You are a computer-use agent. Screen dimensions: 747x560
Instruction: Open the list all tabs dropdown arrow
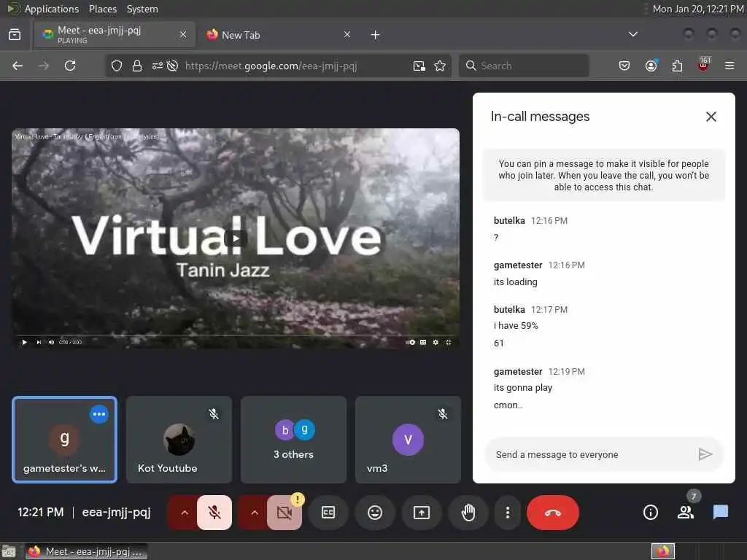[632, 34]
